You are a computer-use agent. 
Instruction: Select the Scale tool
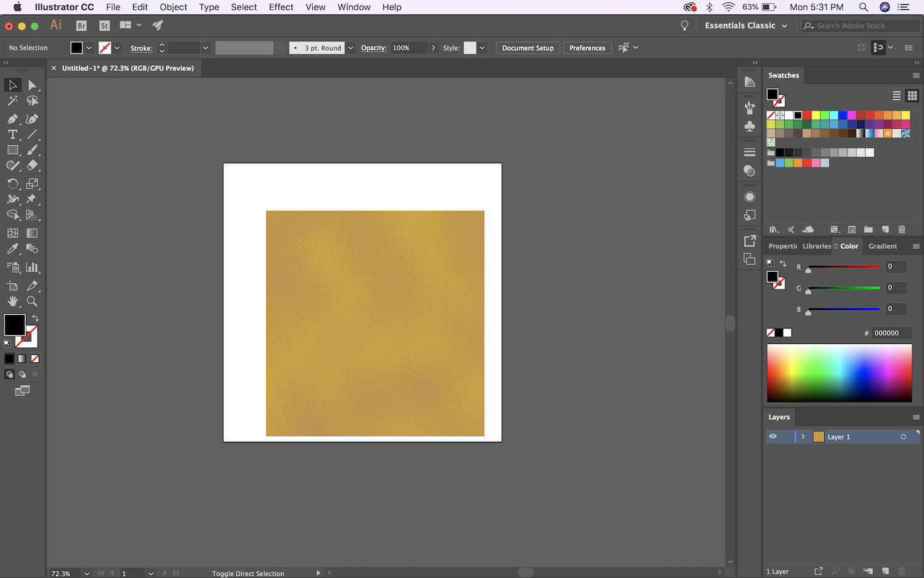[x=33, y=184]
